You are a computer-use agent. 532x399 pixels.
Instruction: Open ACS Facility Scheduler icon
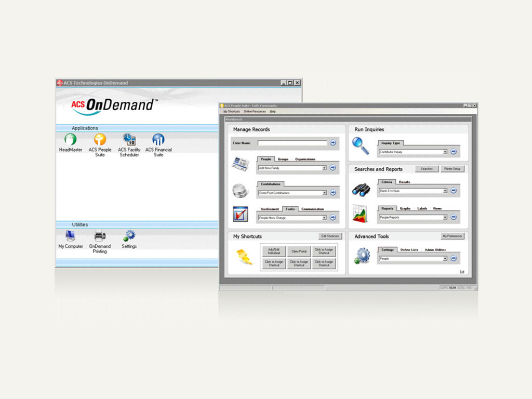pos(129,139)
